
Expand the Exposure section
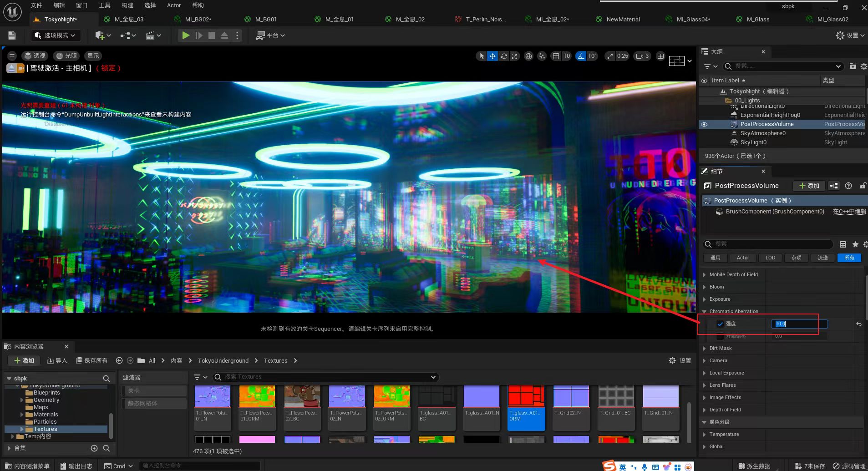pos(704,299)
